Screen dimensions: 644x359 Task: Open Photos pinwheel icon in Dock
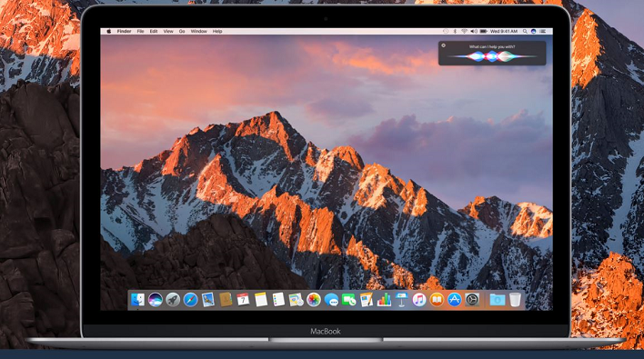tap(314, 300)
